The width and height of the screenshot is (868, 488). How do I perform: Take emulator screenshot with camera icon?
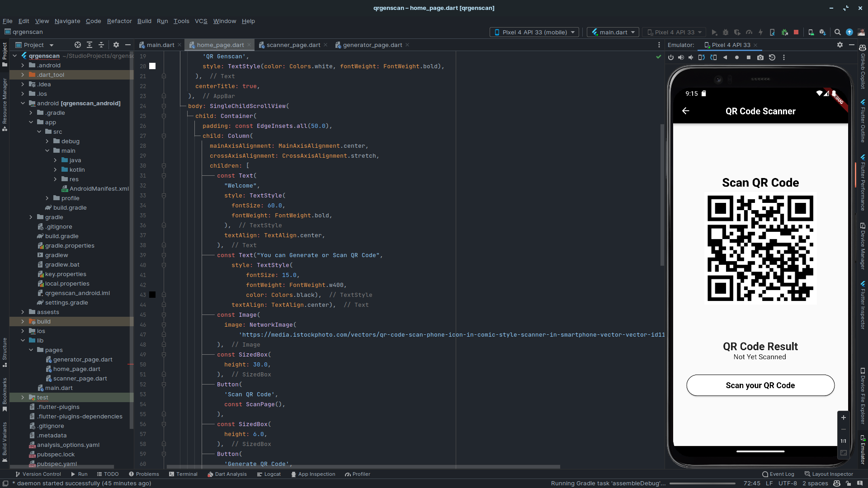(x=760, y=57)
